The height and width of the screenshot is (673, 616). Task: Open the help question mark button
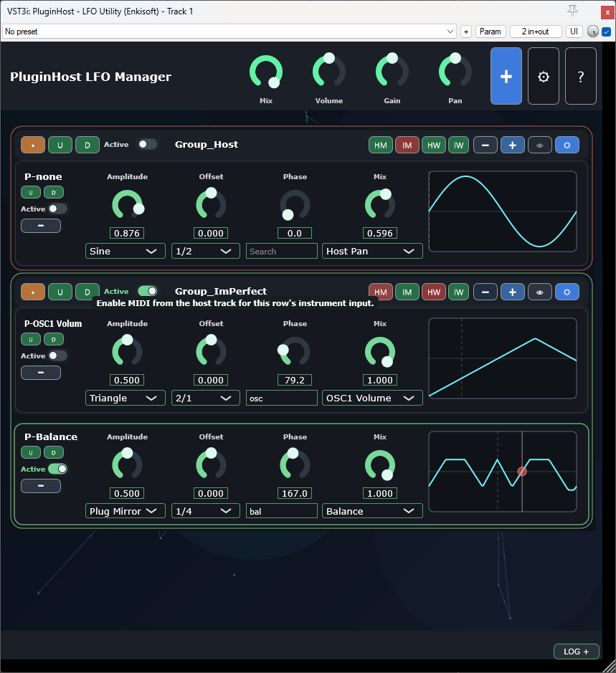580,76
